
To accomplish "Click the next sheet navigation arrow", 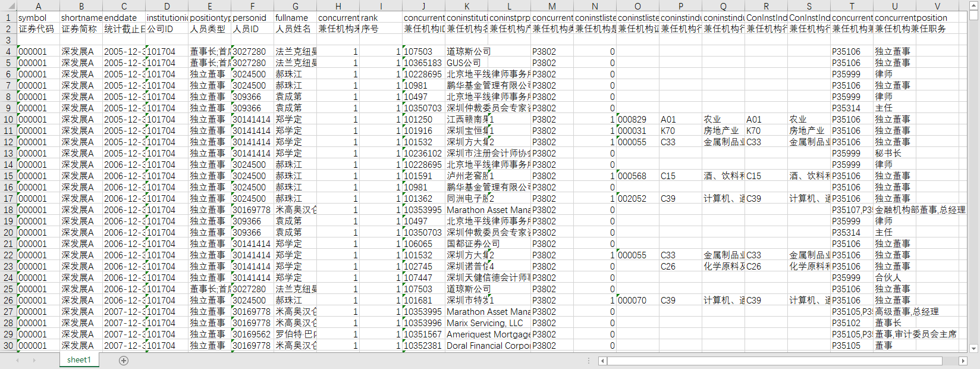I will (x=34, y=360).
